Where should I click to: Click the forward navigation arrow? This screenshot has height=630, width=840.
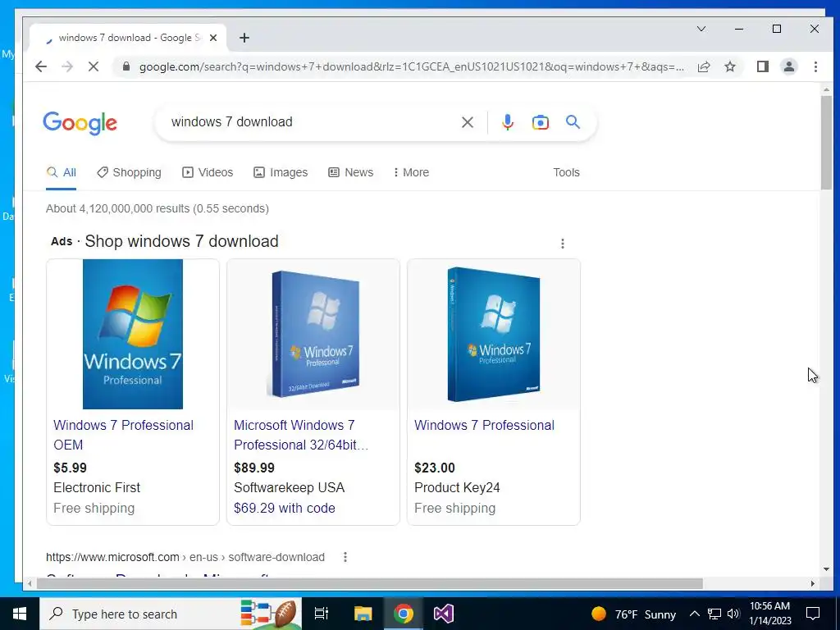pyautogui.click(x=67, y=66)
